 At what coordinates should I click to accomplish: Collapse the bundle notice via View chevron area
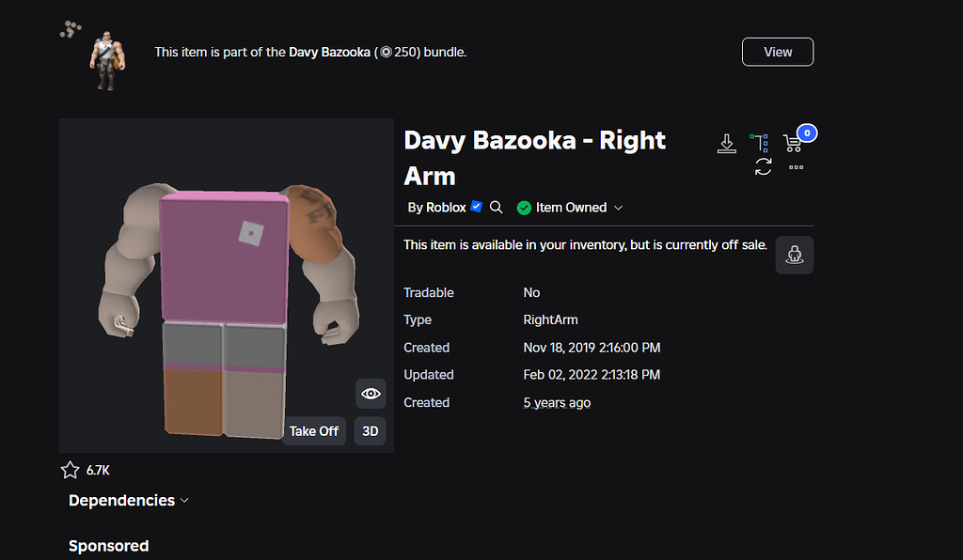778,52
